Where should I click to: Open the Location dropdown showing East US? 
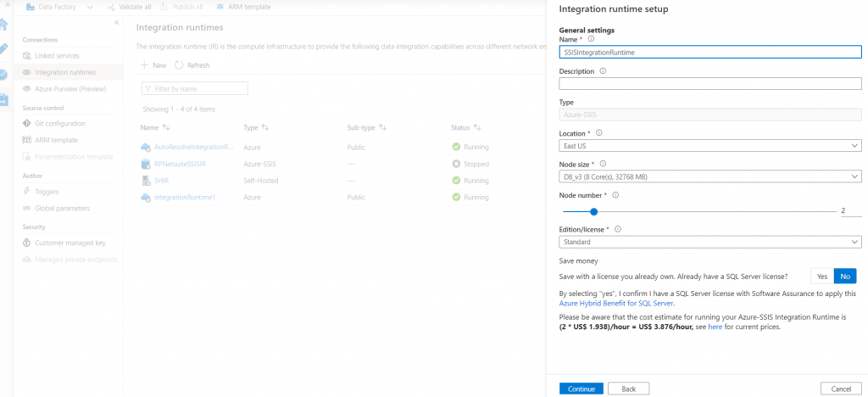click(709, 146)
